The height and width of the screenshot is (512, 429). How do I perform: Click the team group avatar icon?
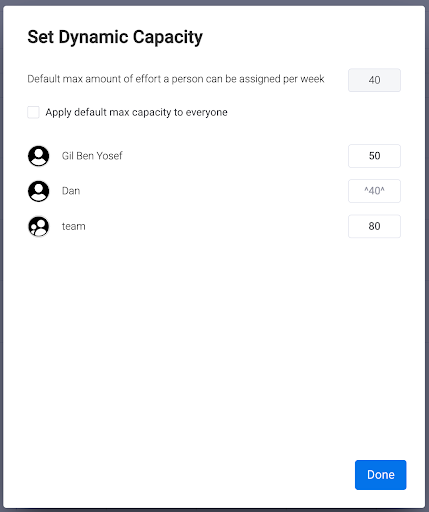point(38,226)
